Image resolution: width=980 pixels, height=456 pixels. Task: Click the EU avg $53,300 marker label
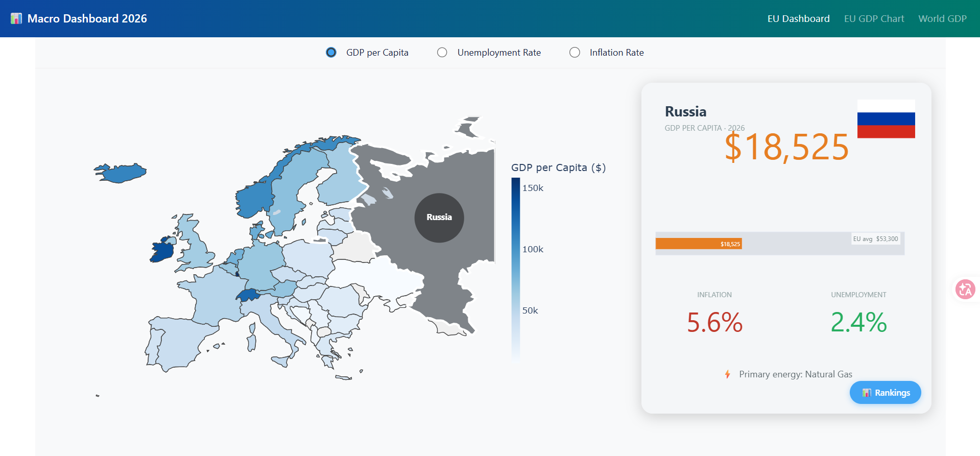click(875, 239)
